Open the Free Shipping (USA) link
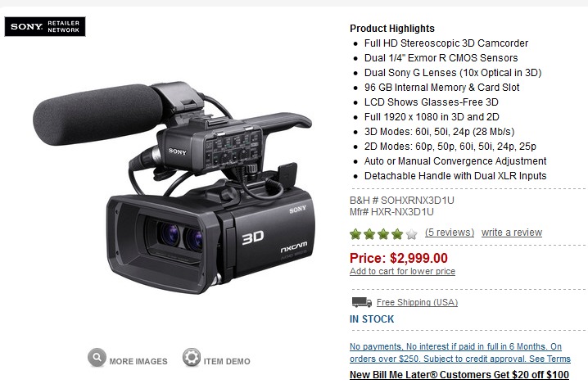Image resolution: width=588 pixels, height=384 pixels. point(417,302)
